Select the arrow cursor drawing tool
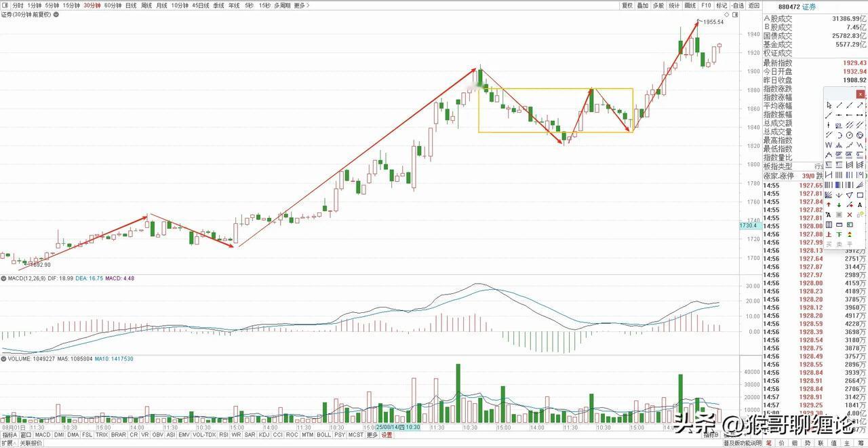 [829, 105]
